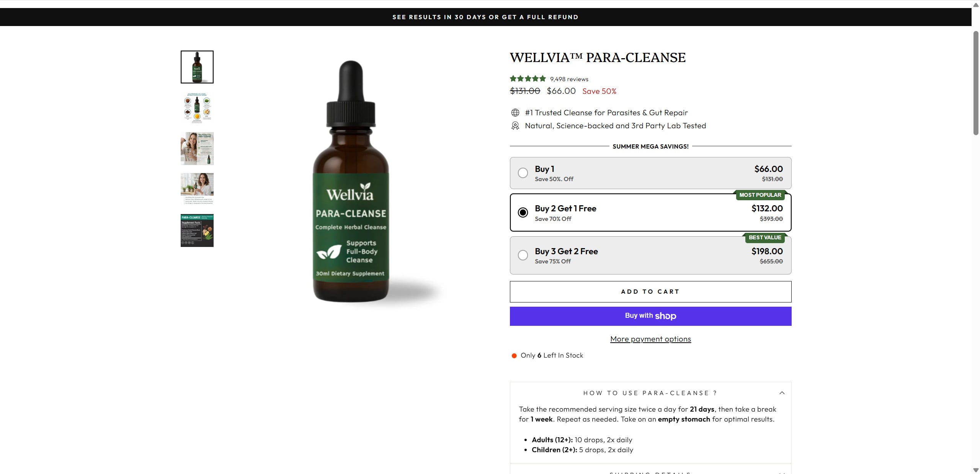Click the Add To Cart button
This screenshot has height=474, width=980.
[x=650, y=292]
